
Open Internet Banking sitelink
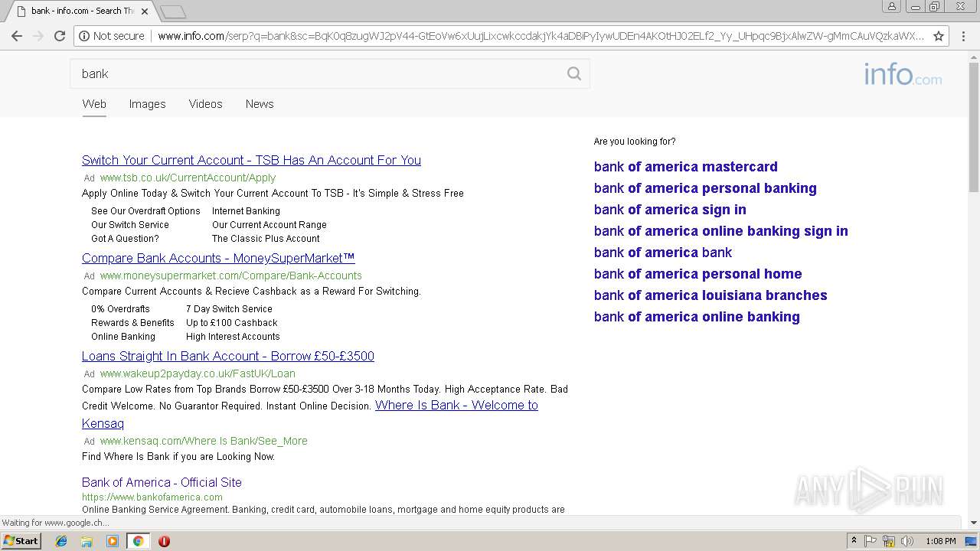246,211
